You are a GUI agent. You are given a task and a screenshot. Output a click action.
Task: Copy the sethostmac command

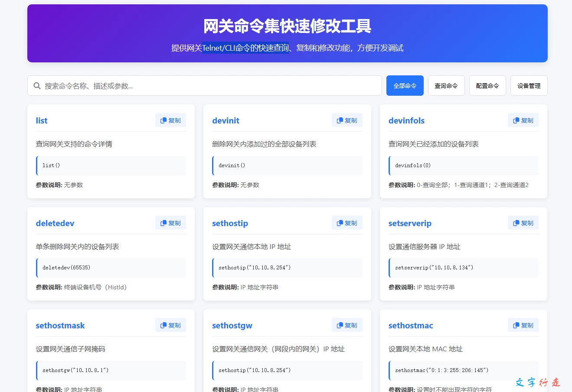coord(523,325)
